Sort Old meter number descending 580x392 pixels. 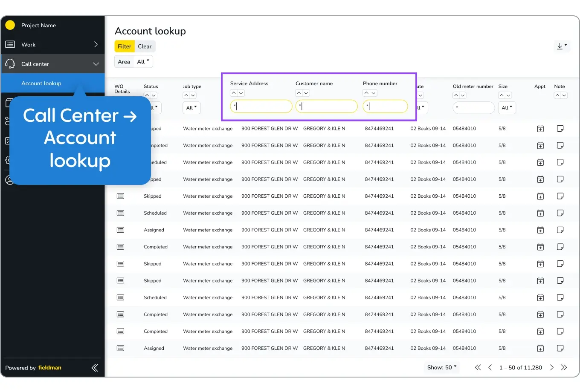pos(463,95)
